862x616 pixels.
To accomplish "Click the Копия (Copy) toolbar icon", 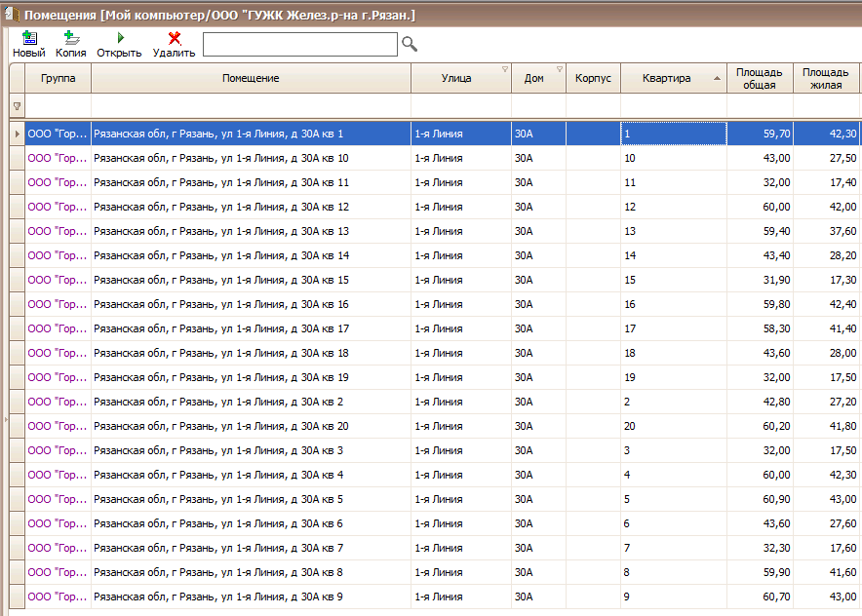I will tap(70, 39).
